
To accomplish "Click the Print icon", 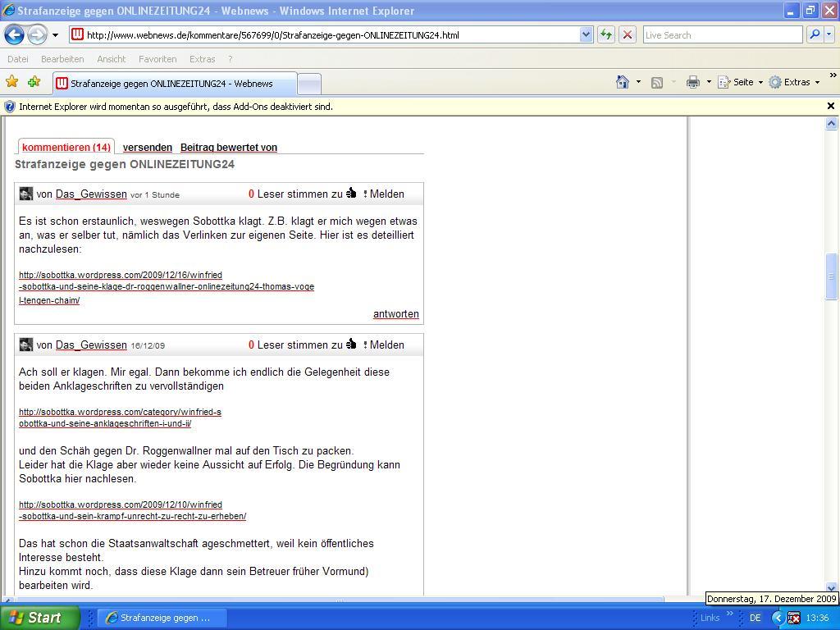I will pyautogui.click(x=692, y=82).
